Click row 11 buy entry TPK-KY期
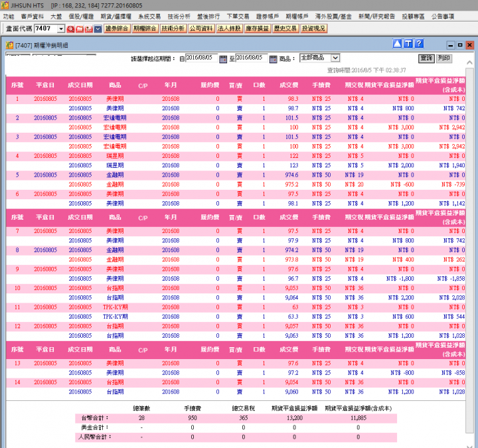Viewport: 478px width, 448px height. 115,307
